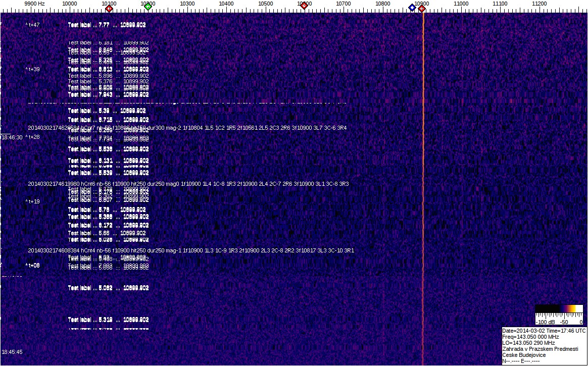Select the green diamond marker at 10200 Hz
This screenshot has height=366, width=588.
tap(148, 7)
